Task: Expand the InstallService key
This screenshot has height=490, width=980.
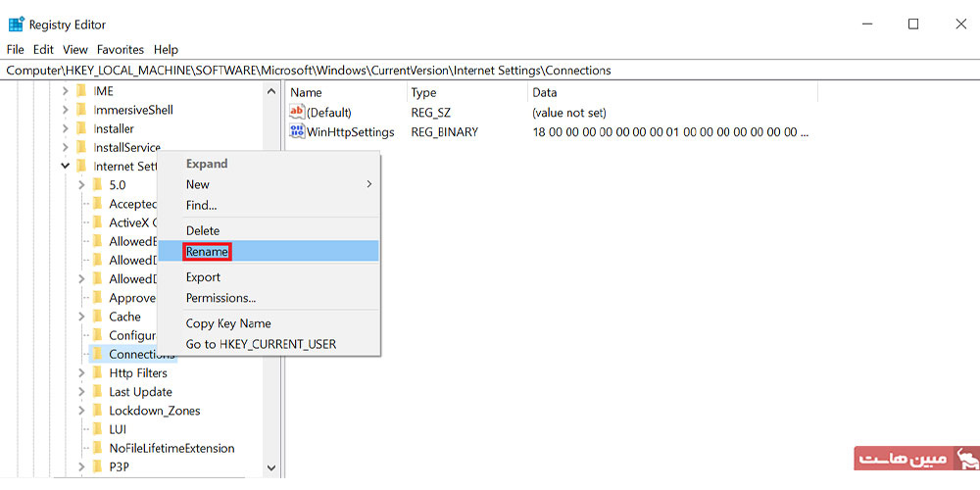Action: click(x=65, y=148)
